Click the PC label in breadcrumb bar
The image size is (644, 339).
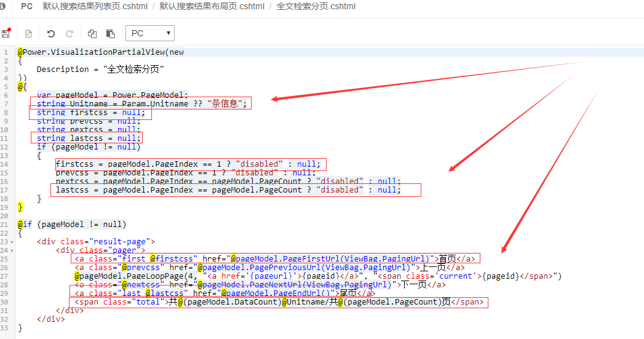tap(27, 6)
